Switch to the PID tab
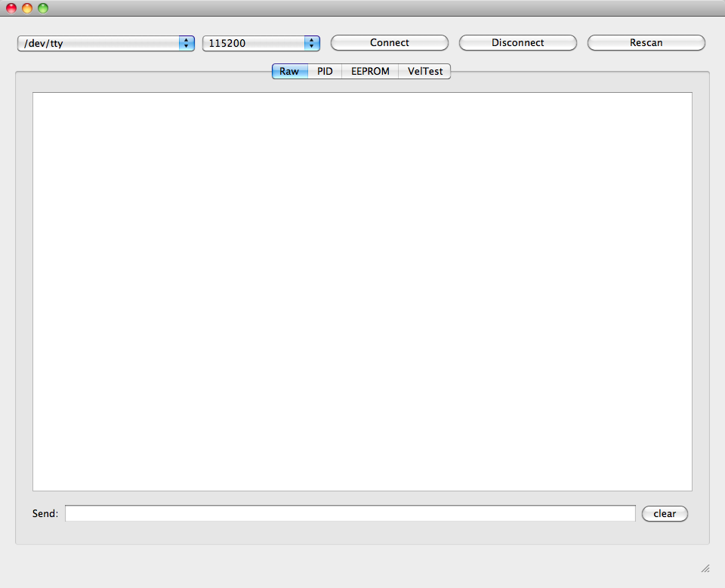725x588 pixels. click(x=325, y=72)
